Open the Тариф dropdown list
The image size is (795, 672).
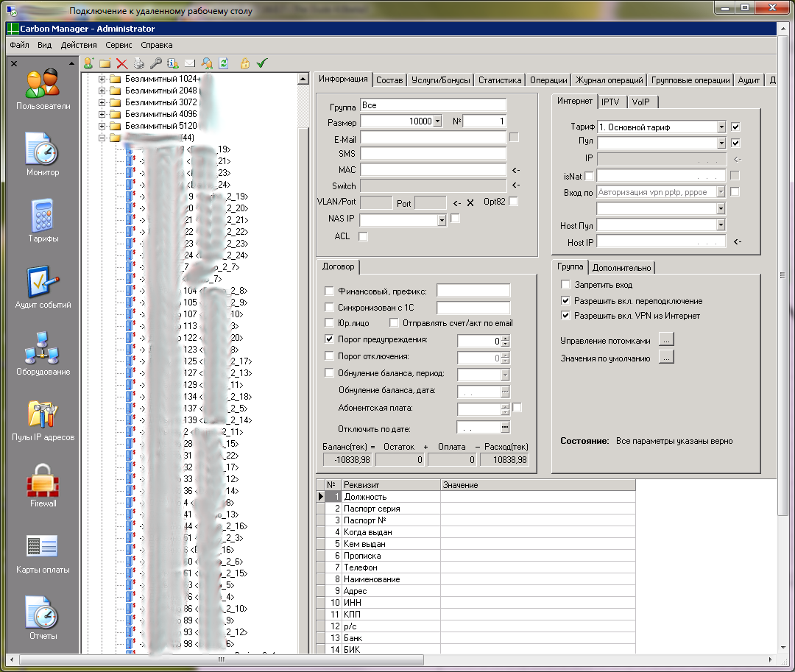pyautogui.click(x=721, y=127)
